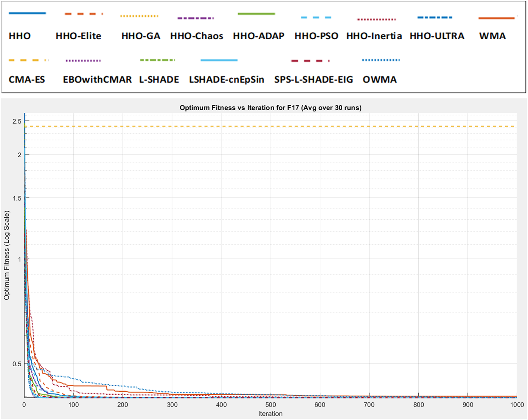Click the 1.5 tick on the y-axis
The width and height of the screenshot is (528, 420).
(17, 198)
